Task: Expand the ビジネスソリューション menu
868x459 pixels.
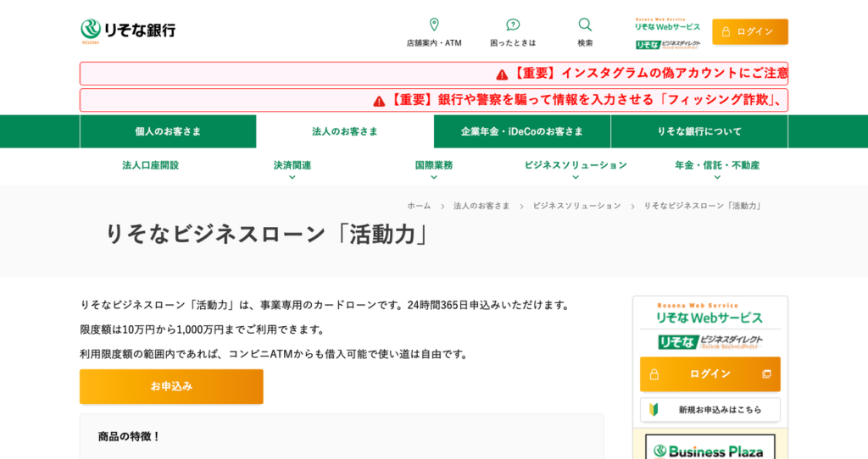Action: (576, 169)
